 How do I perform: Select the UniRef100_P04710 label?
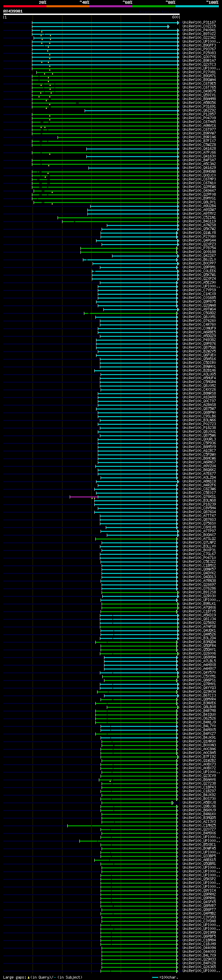coord(199,558)
